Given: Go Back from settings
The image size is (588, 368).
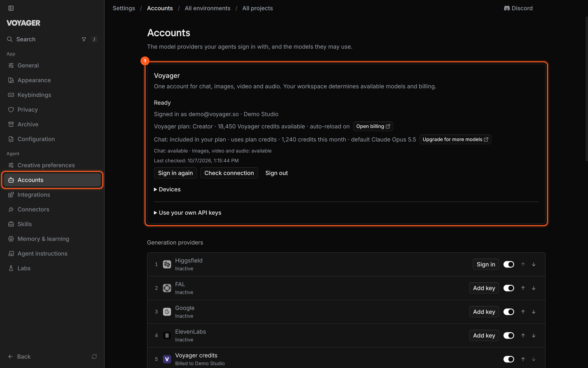Looking at the screenshot, I should [19, 357].
